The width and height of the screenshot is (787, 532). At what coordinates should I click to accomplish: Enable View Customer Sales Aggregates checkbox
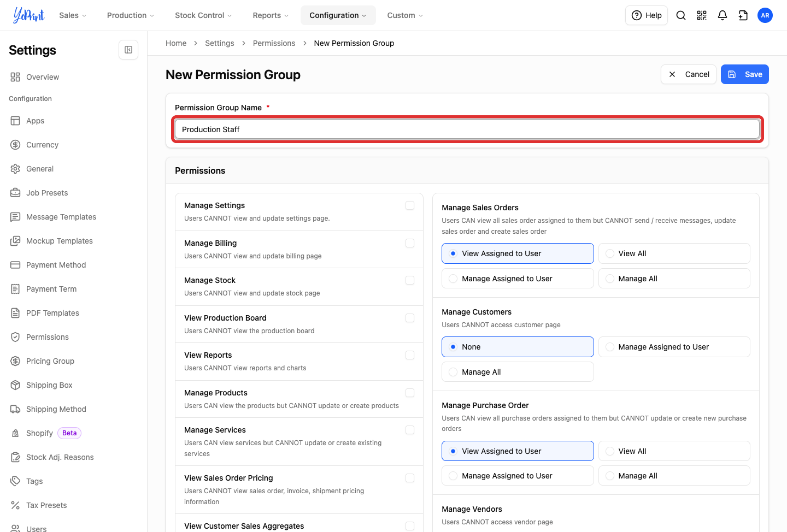tap(410, 526)
